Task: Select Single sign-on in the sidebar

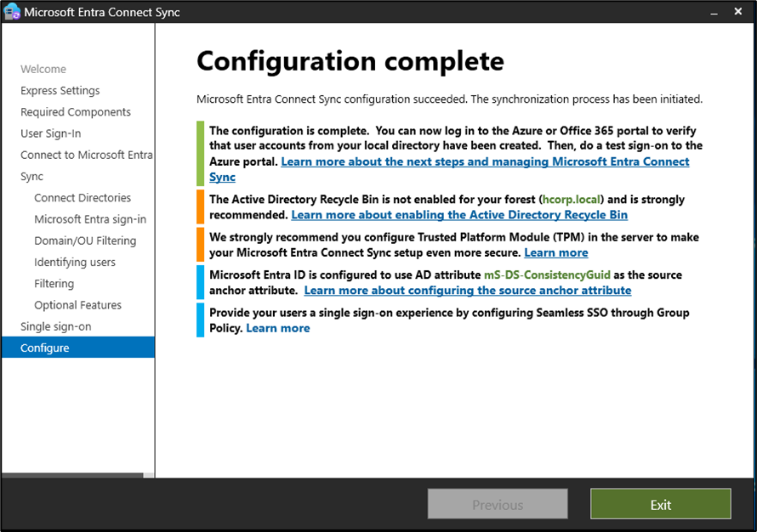Action: click(56, 326)
